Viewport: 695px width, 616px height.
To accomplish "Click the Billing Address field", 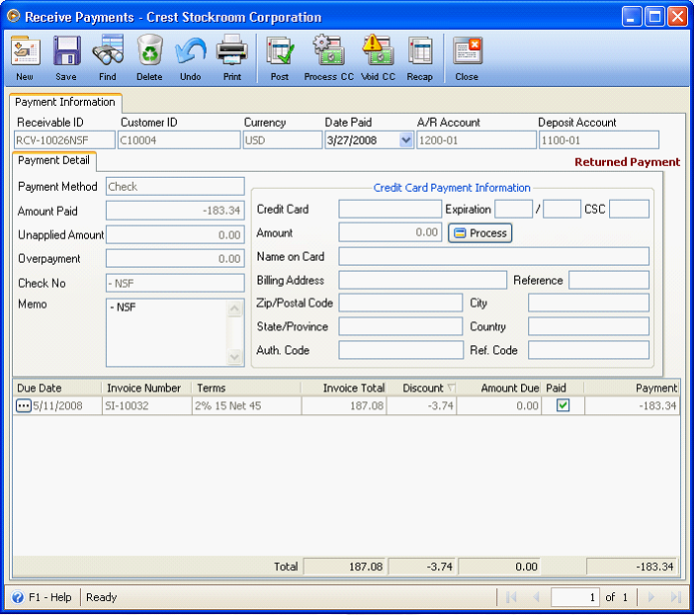I will [423, 280].
